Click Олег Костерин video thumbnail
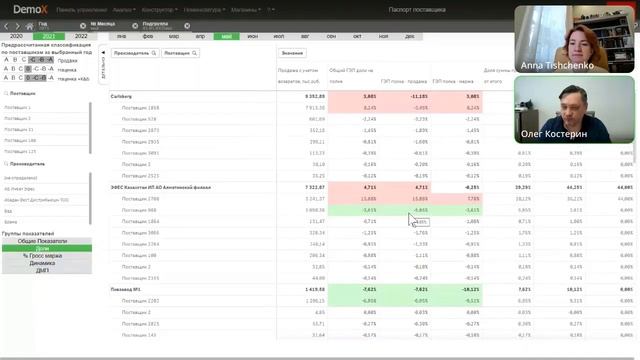This screenshot has width=640, height=360. [574, 110]
